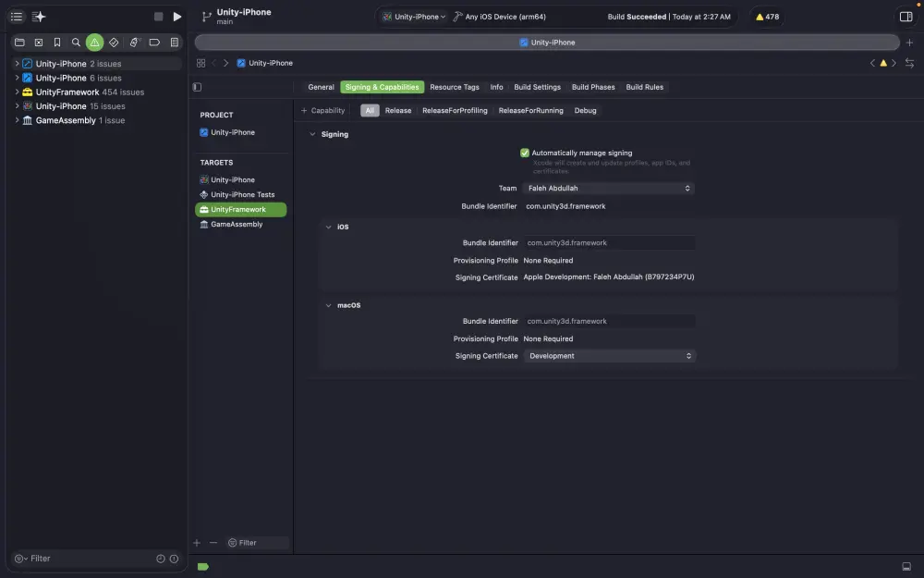Hide the project and targets list
Viewport: 924px width, 578px height.
point(197,87)
